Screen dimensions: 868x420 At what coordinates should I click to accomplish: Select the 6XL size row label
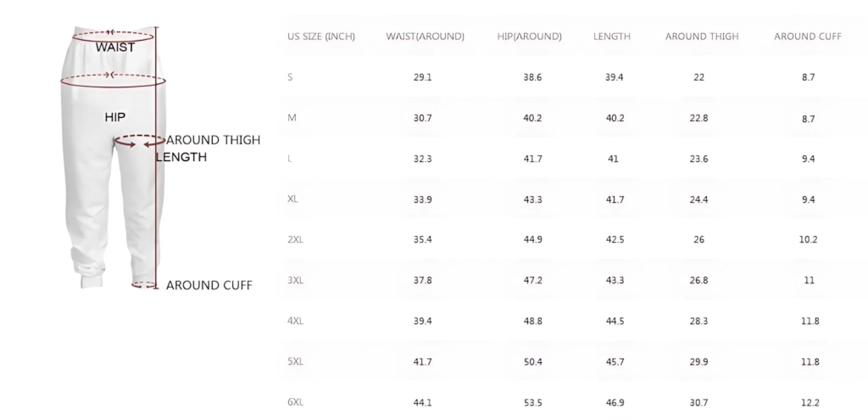point(295,402)
